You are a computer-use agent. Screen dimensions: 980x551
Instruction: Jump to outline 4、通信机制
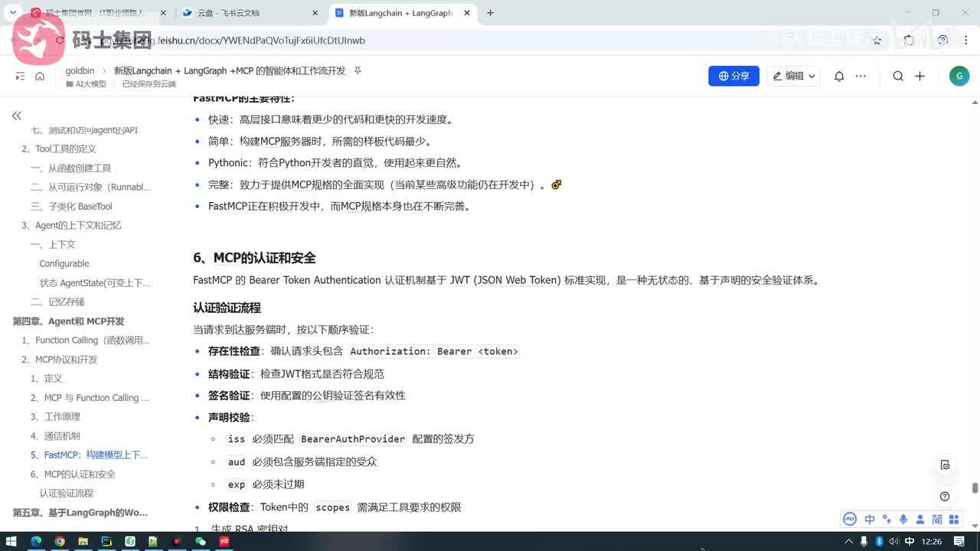55,435
